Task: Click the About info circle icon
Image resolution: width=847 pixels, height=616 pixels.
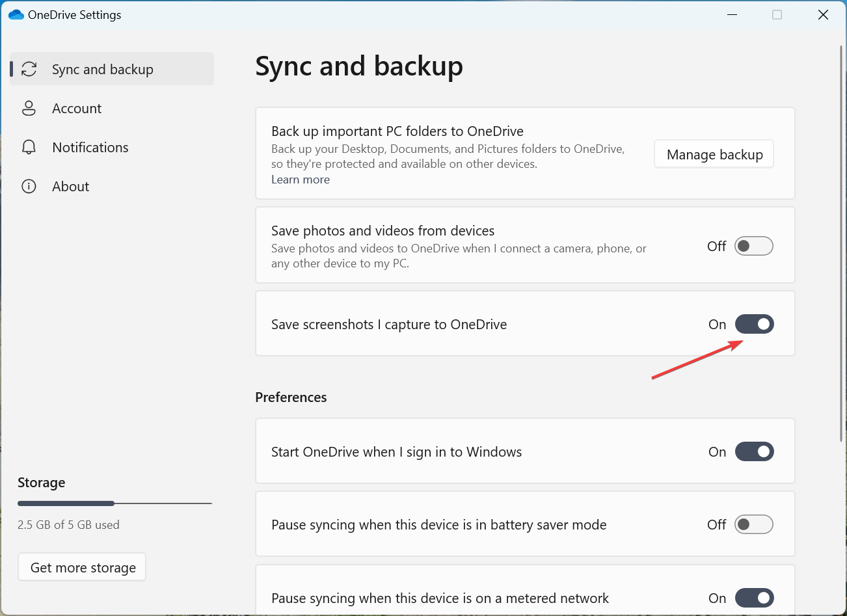Action: 29,186
